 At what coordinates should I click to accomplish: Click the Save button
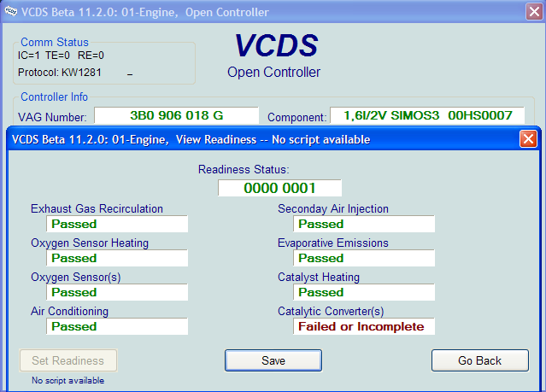tap(273, 360)
